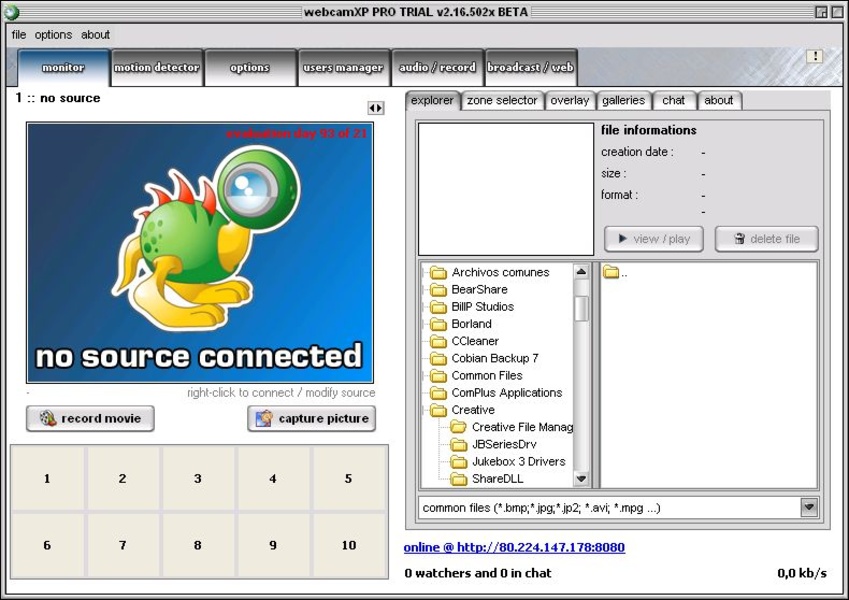Image resolution: width=849 pixels, height=600 pixels.
Task: Open the common files filter dropdown
Action: click(x=809, y=507)
